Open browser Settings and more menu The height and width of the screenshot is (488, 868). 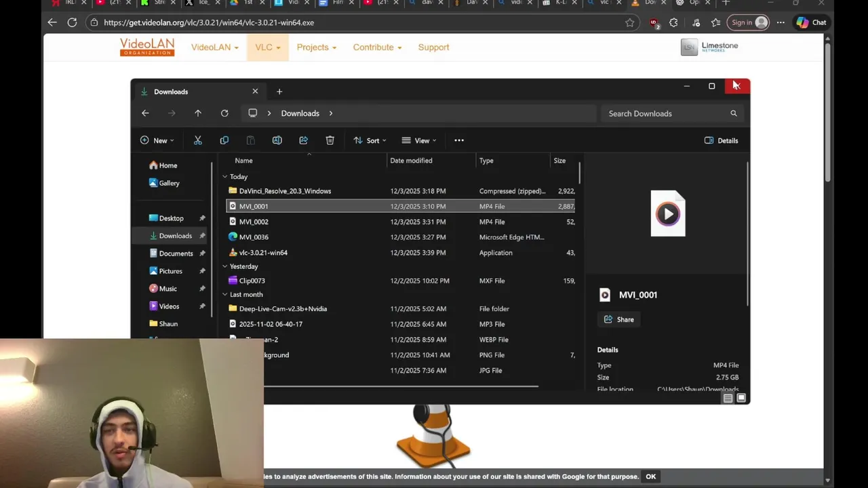781,22
